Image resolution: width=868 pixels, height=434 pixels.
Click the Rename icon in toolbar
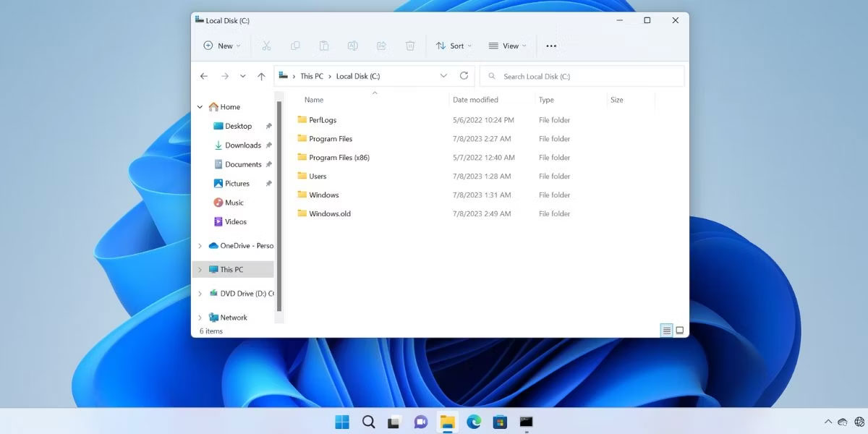[x=352, y=46]
